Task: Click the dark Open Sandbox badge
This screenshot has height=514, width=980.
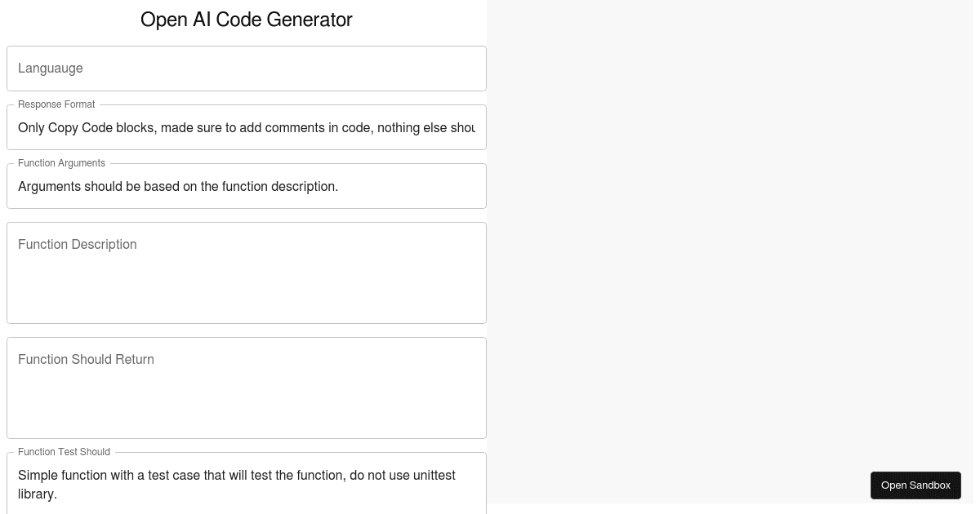Action: pyautogui.click(x=915, y=485)
